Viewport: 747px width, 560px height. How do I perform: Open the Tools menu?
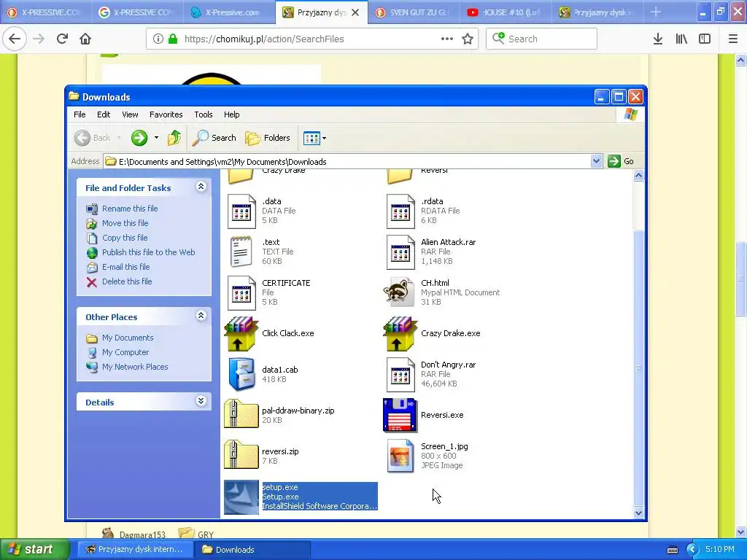coord(203,114)
